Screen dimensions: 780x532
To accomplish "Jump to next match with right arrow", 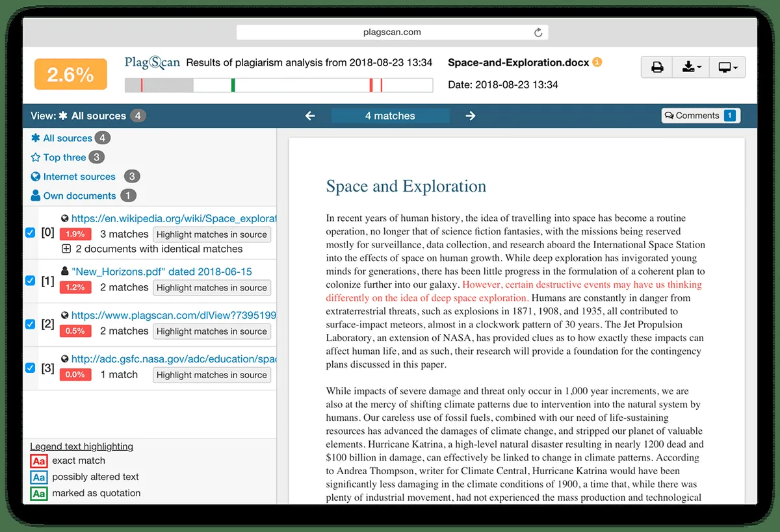I will (471, 116).
